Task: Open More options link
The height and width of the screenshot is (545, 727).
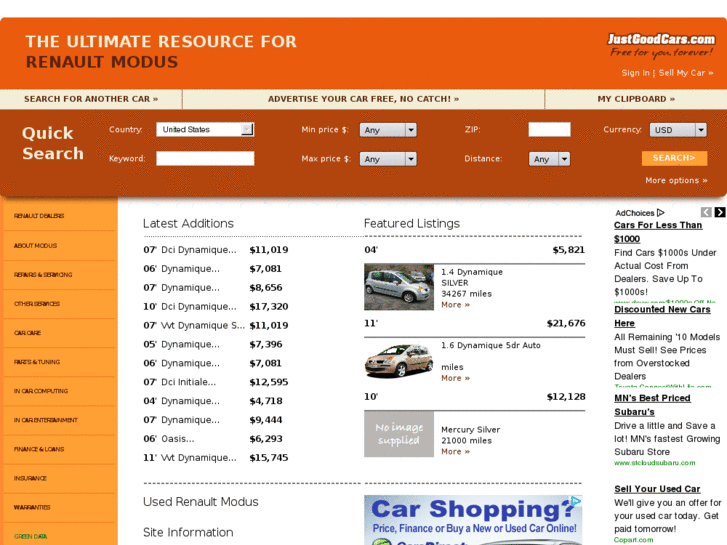Action: [676, 180]
